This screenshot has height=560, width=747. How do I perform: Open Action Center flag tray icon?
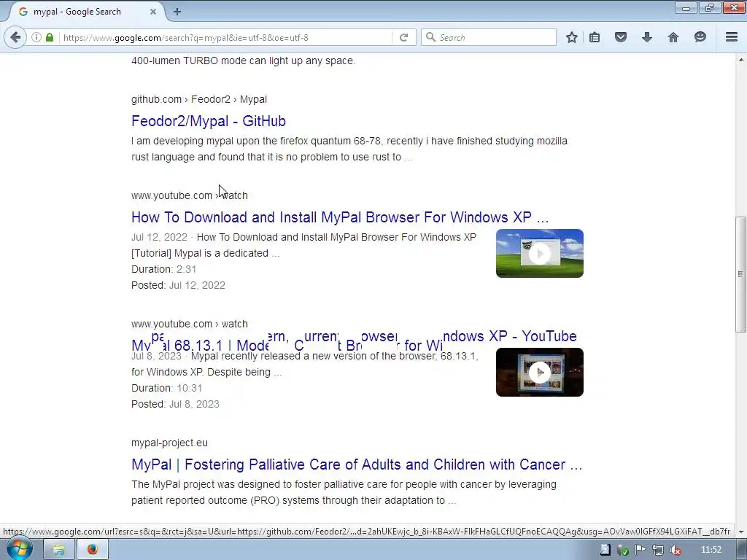click(x=640, y=550)
